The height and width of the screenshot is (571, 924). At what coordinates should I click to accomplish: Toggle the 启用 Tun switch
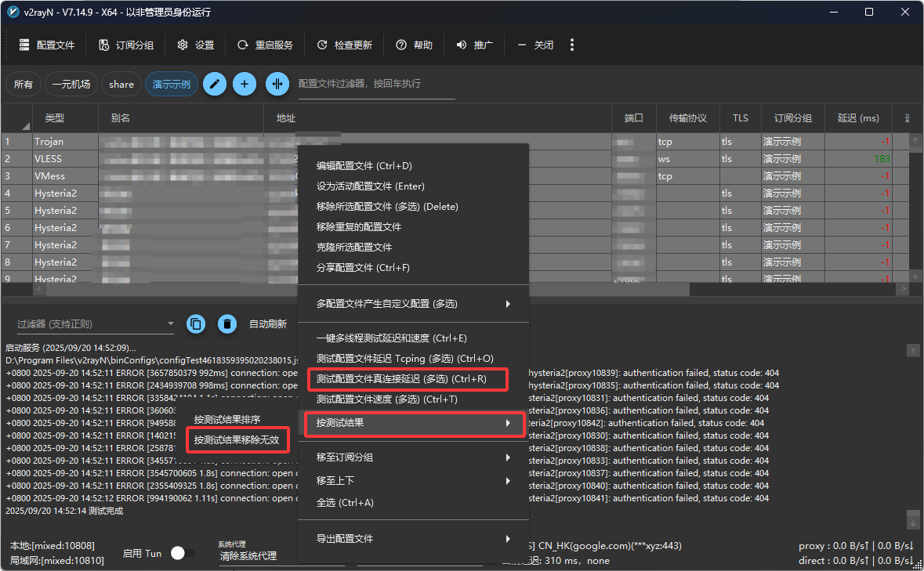point(182,553)
